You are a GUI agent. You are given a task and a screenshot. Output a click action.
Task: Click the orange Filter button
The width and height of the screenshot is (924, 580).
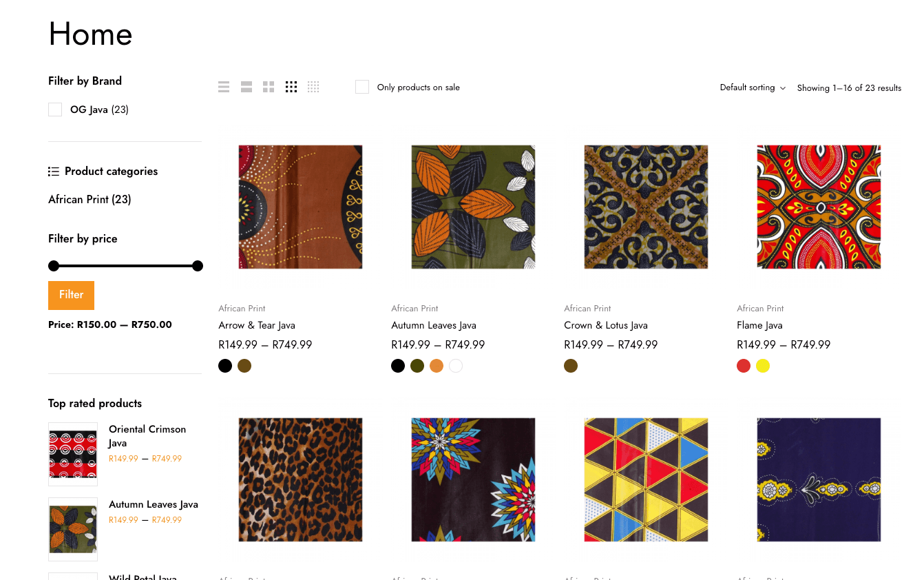coord(71,295)
